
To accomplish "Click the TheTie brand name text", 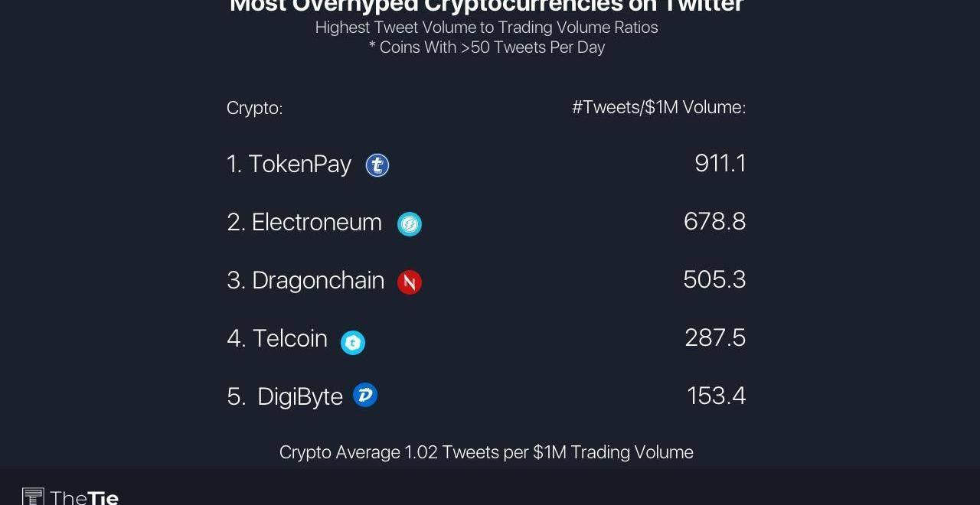I will 84,498.
